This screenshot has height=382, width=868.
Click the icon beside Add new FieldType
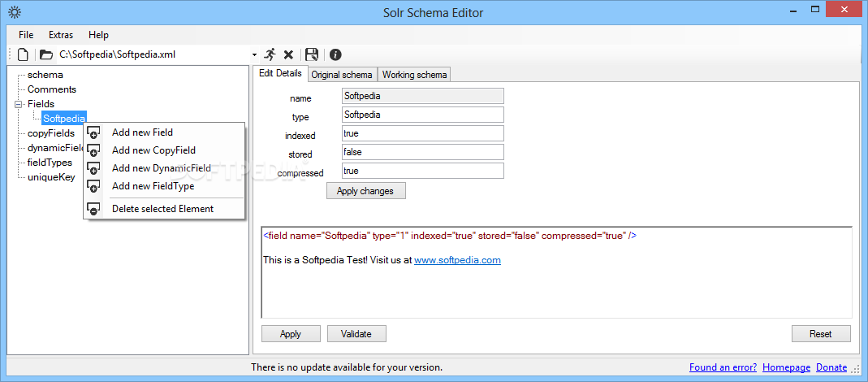click(x=93, y=186)
